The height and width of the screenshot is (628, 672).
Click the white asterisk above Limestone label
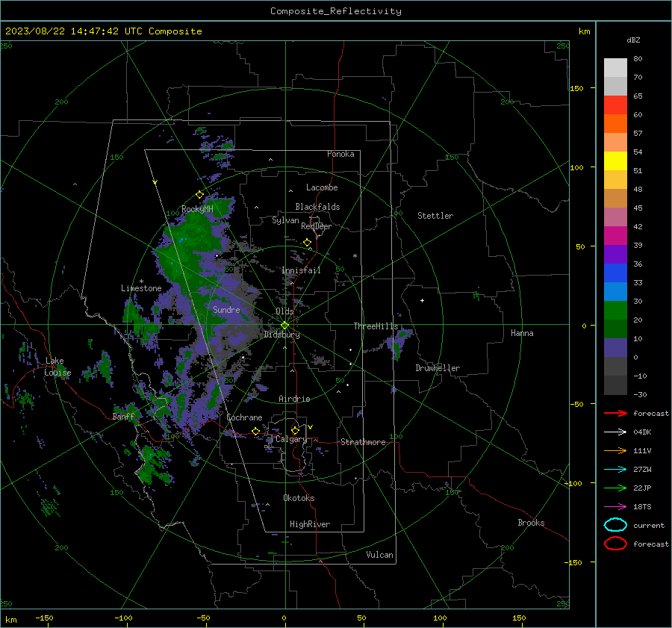(x=141, y=282)
